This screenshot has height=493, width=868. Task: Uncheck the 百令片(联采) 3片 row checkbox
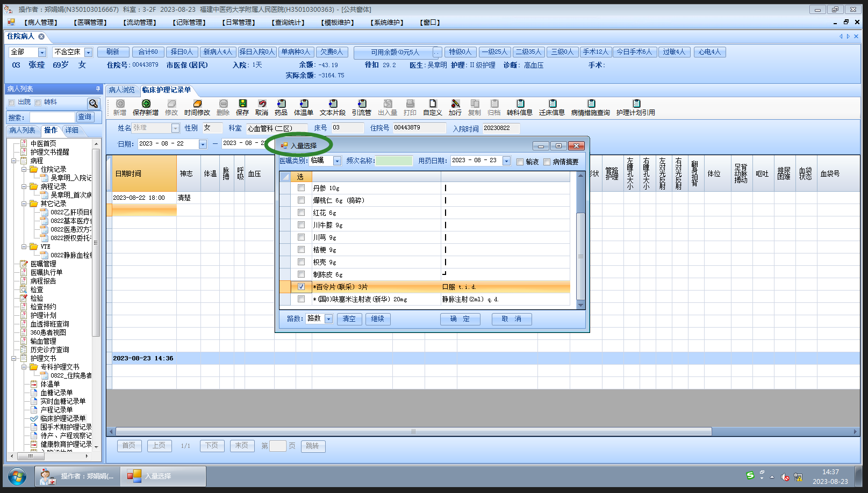[301, 287]
